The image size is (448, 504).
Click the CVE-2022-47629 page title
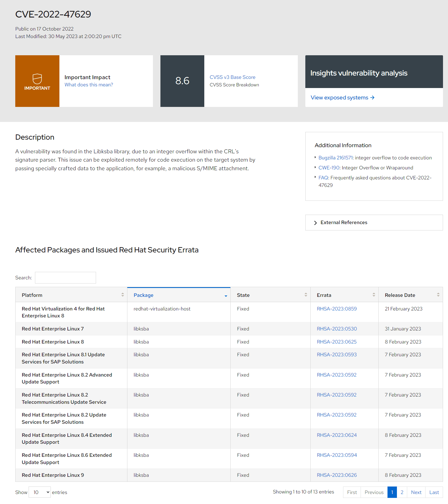point(53,14)
